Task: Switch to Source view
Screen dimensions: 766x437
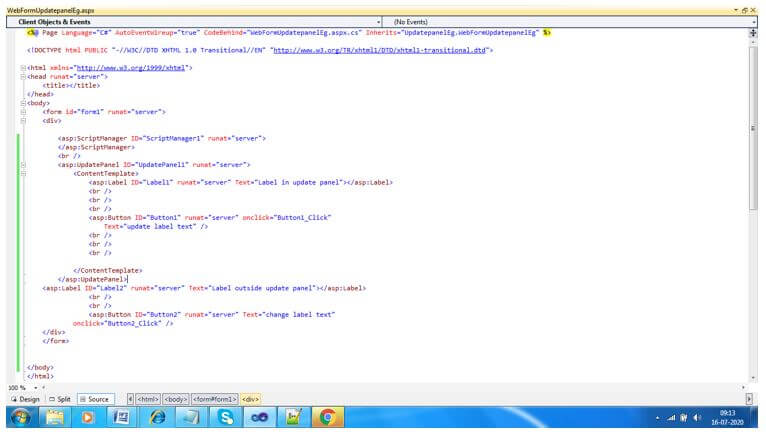Action: coord(95,399)
